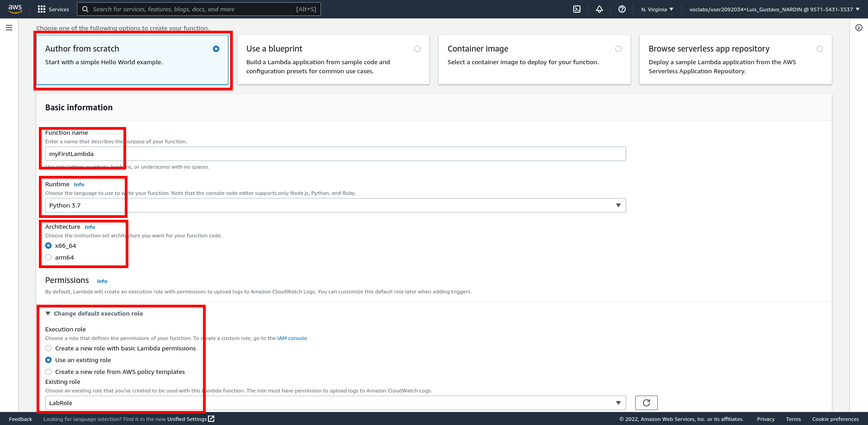
Task: Select the Container image option
Action: pos(618,49)
